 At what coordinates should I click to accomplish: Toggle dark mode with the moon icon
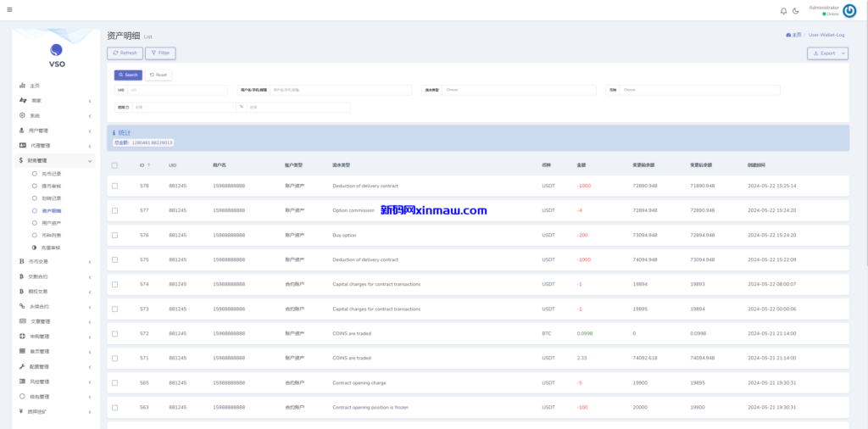[x=795, y=11]
